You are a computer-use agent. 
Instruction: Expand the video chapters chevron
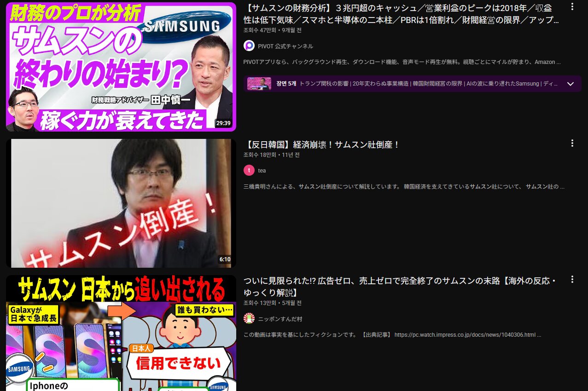[571, 84]
